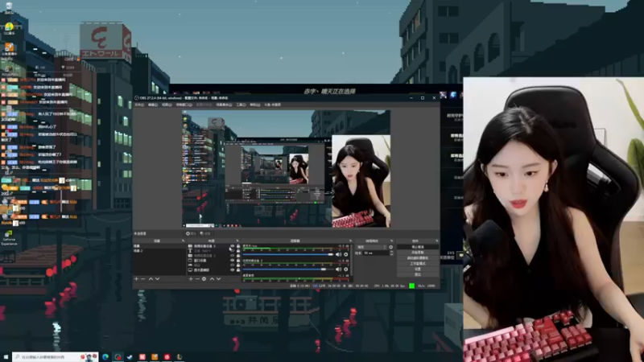Click the second mixer channel volume slider
Image resolution: width=644 pixels, height=362 pixels.
[x=288, y=269]
